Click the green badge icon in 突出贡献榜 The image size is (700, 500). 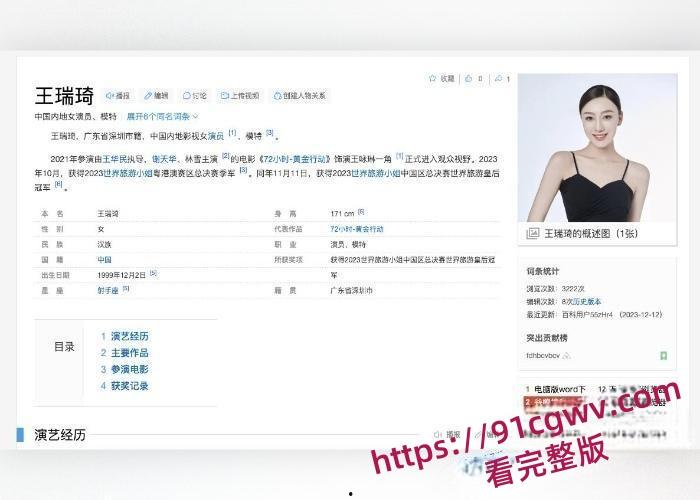pyautogui.click(x=663, y=355)
